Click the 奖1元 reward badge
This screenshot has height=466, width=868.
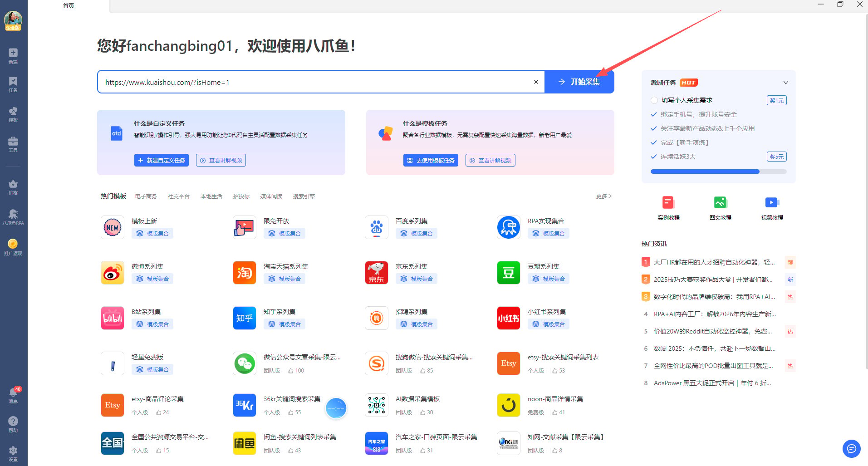pyautogui.click(x=776, y=100)
